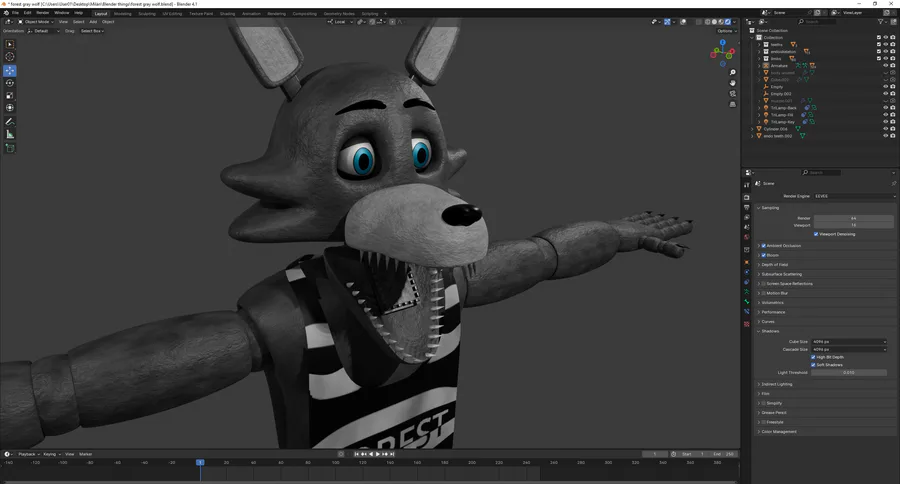The width and height of the screenshot is (900, 484).
Task: Open the Cube Size dropdown
Action: click(x=849, y=342)
